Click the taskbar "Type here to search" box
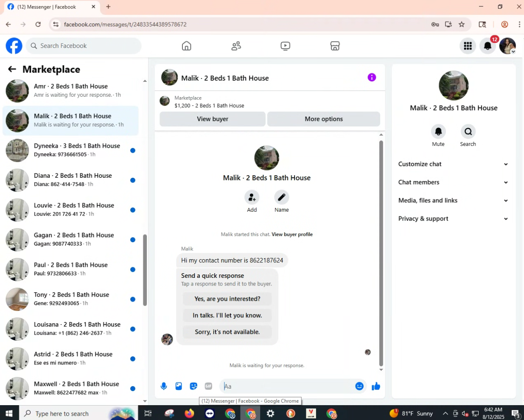Screen dimensions: 524x420 pos(78,413)
